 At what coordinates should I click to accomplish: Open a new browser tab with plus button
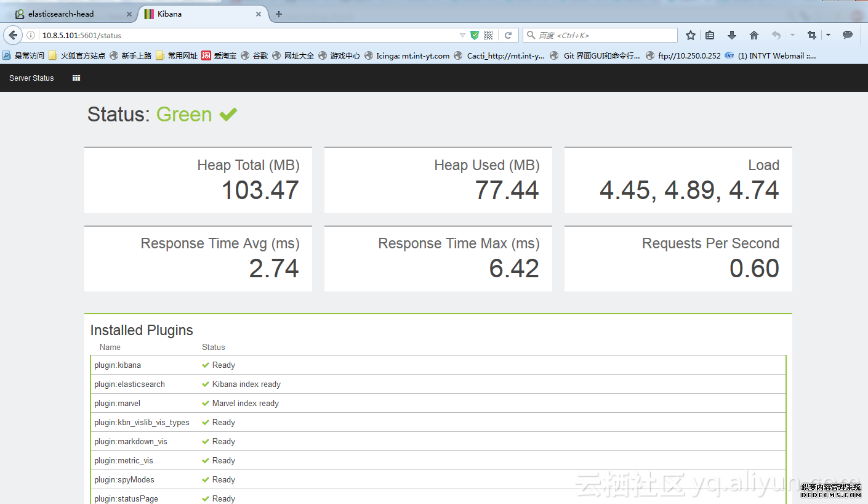tap(279, 14)
